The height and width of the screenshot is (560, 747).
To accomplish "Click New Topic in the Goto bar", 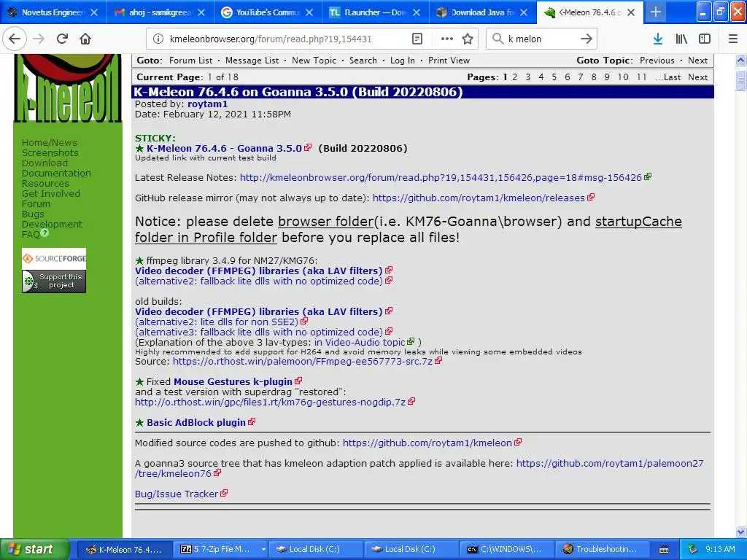I will (314, 61).
